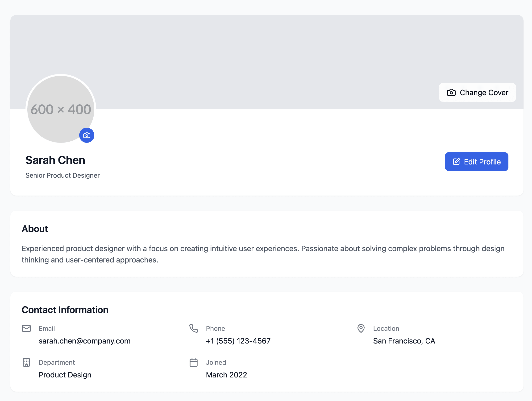Click the camera icon in Change Cover

[451, 93]
